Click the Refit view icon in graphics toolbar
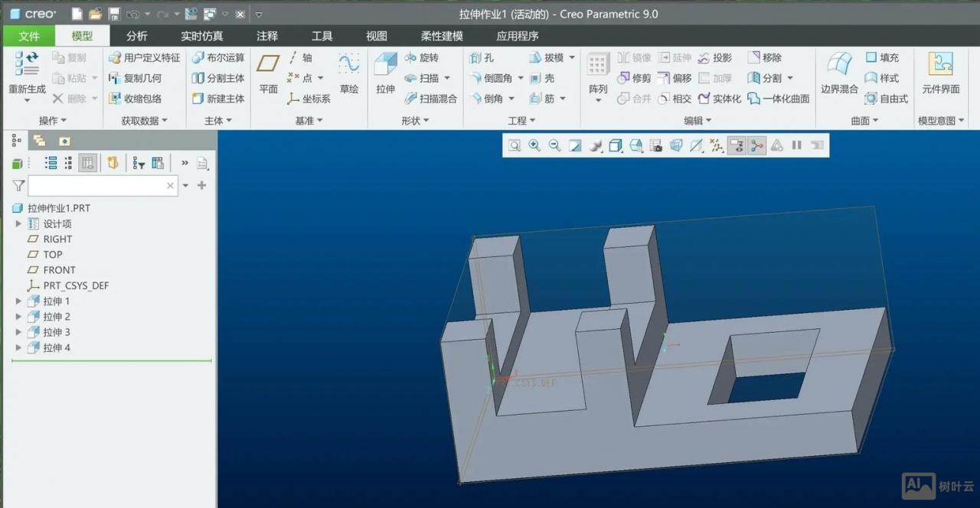Image resolution: width=980 pixels, height=508 pixels. (x=514, y=145)
